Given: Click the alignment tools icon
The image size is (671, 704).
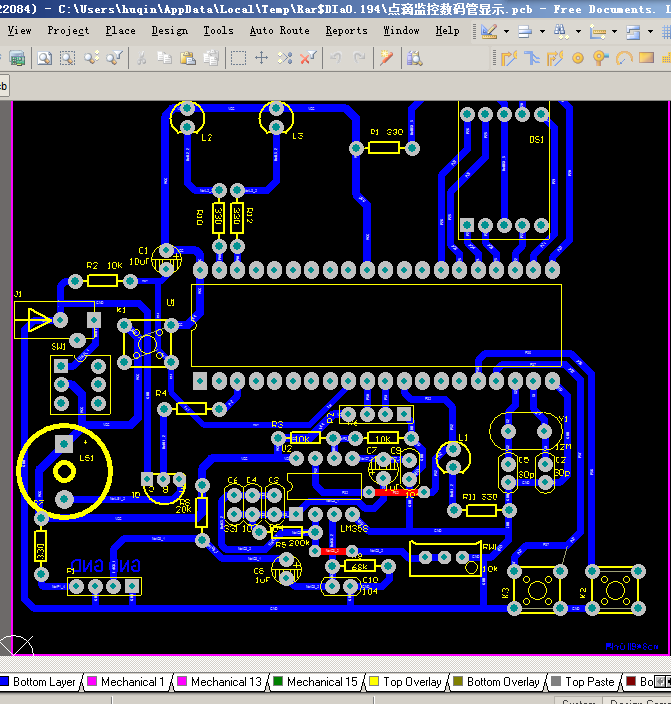Looking at the screenshot, I should click(x=525, y=31).
